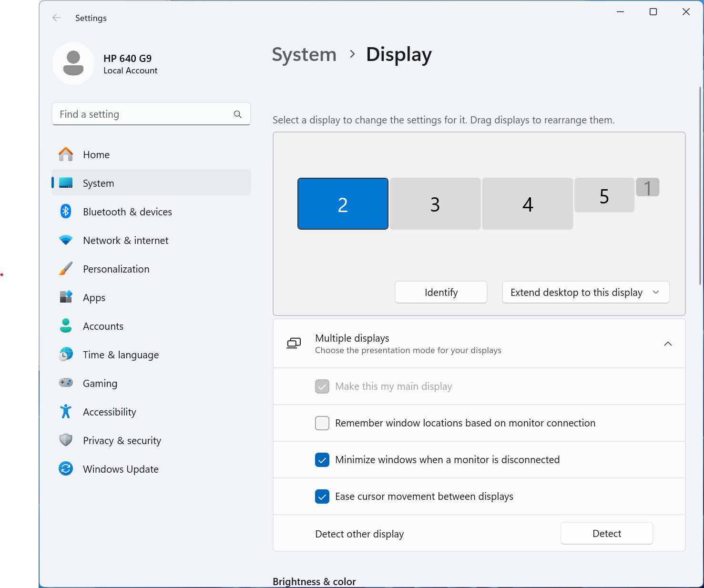
Task: Open the Extend desktop to this display dropdown
Action: [585, 292]
